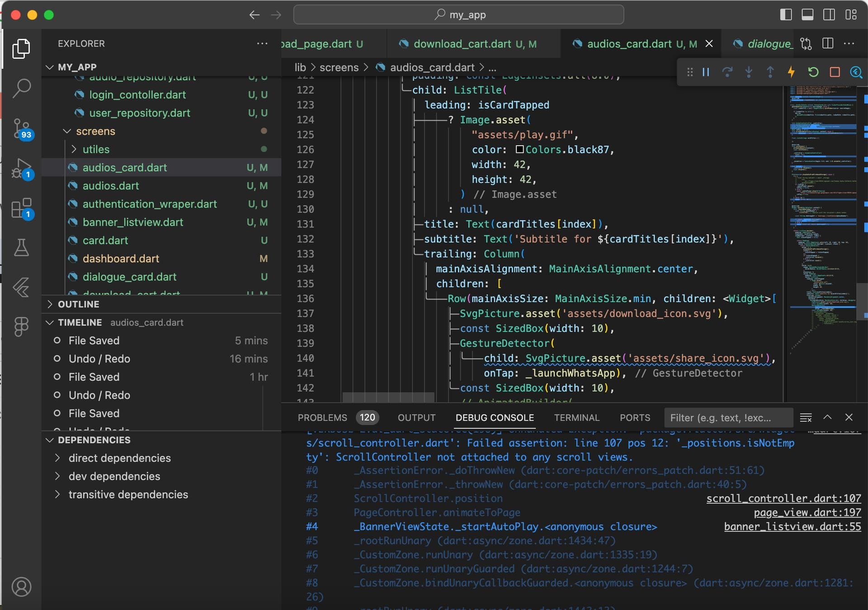This screenshot has width=868, height=610.
Task: Open the Widget Inspector from debug toolbar
Action: tap(856, 72)
